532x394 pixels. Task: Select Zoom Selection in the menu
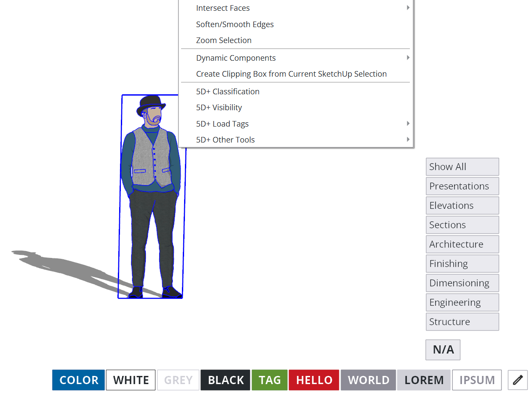(x=224, y=40)
